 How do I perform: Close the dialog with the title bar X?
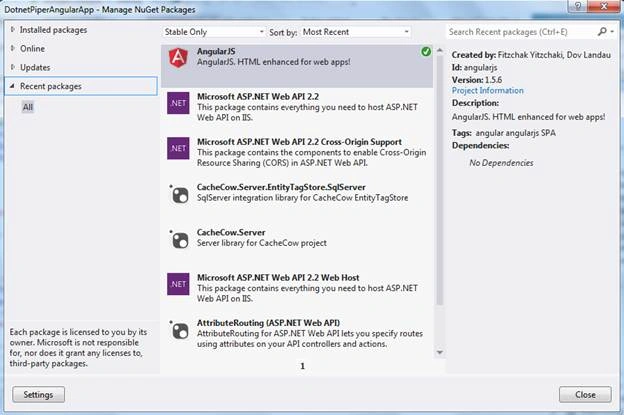[x=604, y=6]
